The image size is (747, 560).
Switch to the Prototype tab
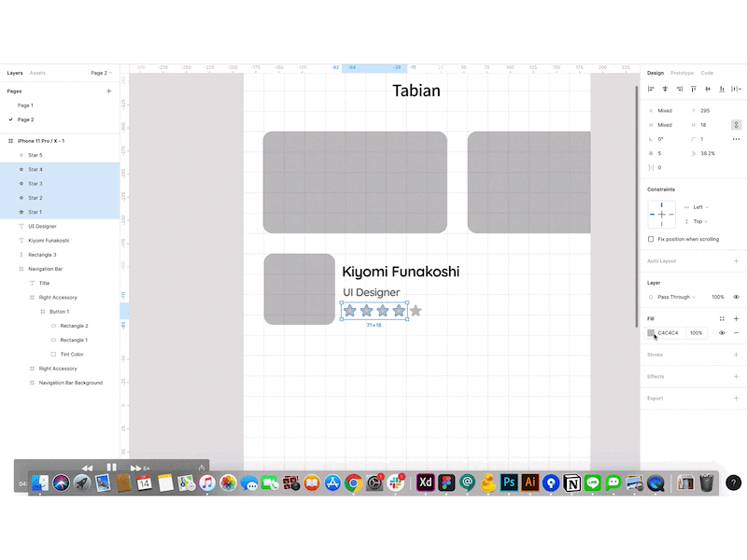pyautogui.click(x=682, y=73)
